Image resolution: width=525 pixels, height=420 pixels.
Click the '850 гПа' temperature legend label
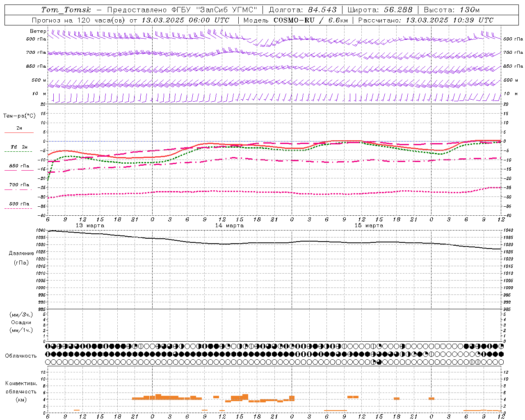click(19, 166)
